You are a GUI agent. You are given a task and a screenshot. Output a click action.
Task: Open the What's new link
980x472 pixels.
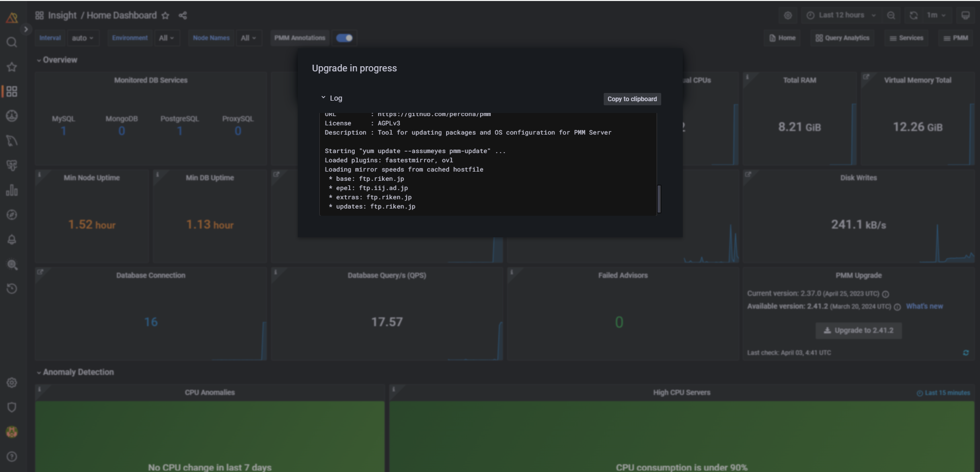[924, 307]
